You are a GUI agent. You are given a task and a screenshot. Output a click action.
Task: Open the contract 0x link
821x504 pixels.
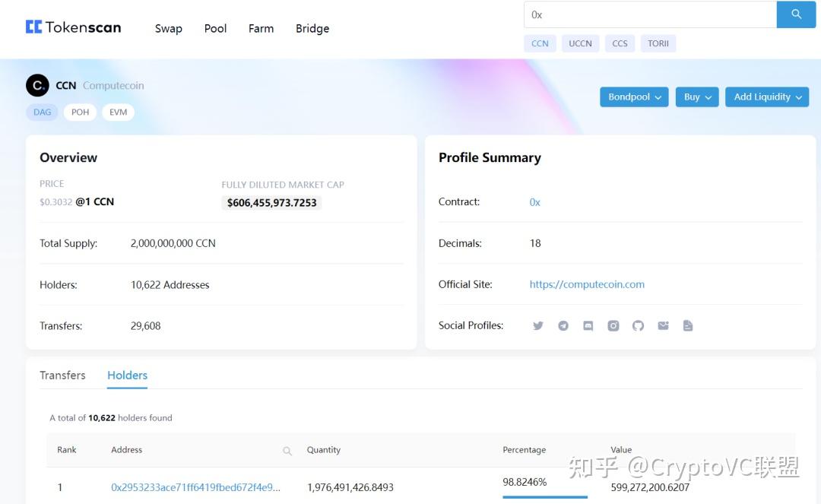pos(534,202)
